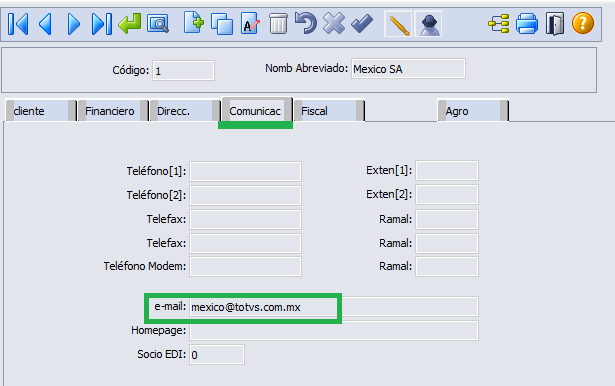Open the Agro tab
Viewport: 615px width, 386px height.
[473, 111]
